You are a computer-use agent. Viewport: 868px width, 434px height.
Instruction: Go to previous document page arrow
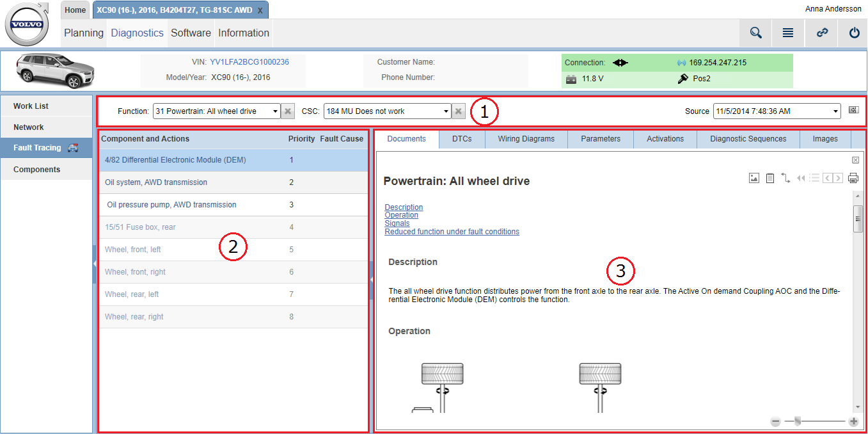point(827,178)
